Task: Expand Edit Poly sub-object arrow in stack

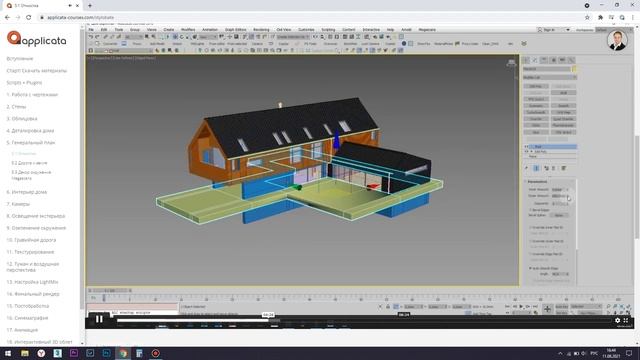Action: [x=531, y=151]
